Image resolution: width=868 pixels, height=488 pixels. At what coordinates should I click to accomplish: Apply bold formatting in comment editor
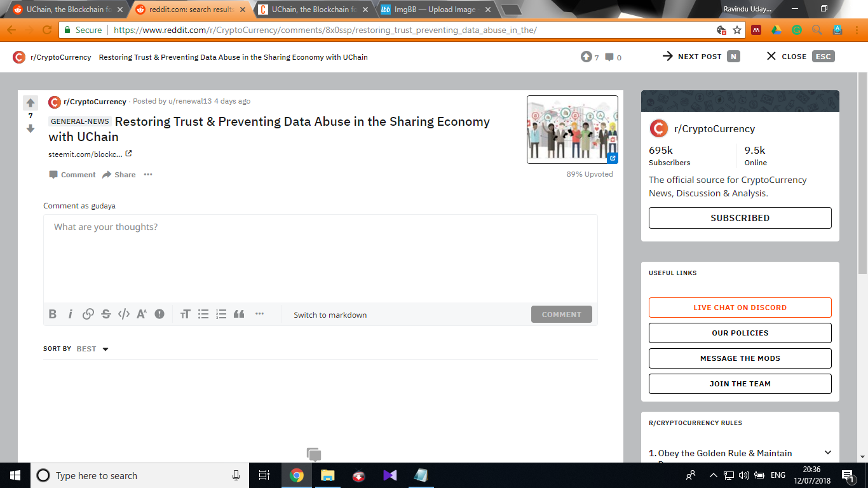(53, 314)
